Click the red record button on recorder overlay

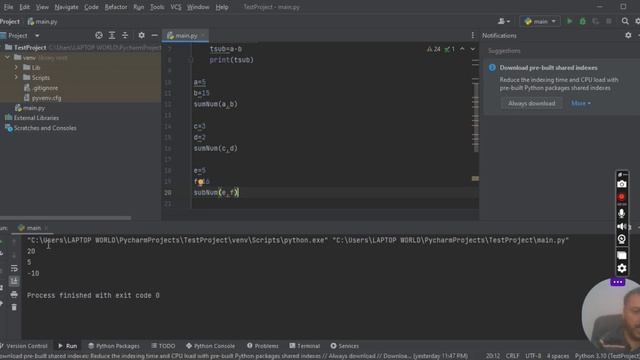(x=622, y=197)
